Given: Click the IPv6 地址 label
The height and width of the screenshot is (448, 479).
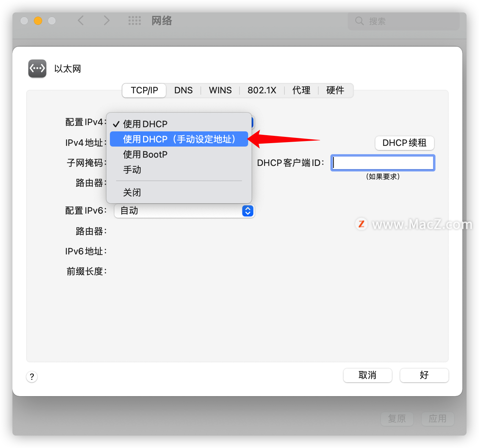Looking at the screenshot, I should pyautogui.click(x=86, y=251).
